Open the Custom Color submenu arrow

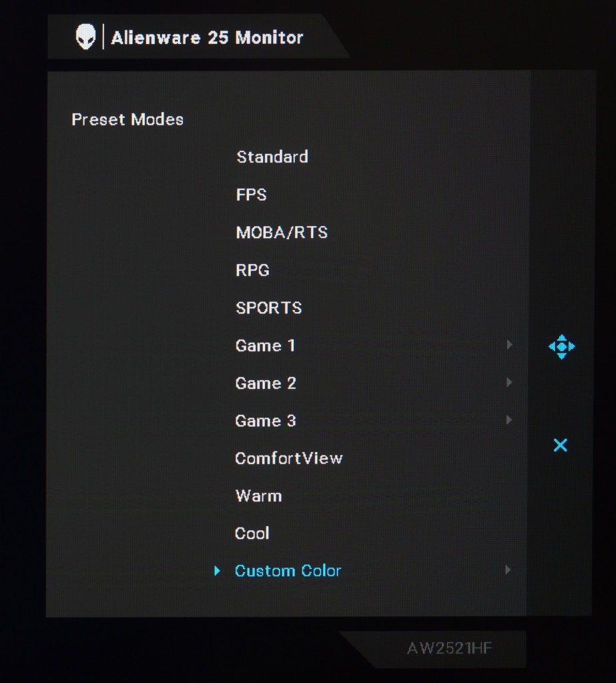coord(509,570)
